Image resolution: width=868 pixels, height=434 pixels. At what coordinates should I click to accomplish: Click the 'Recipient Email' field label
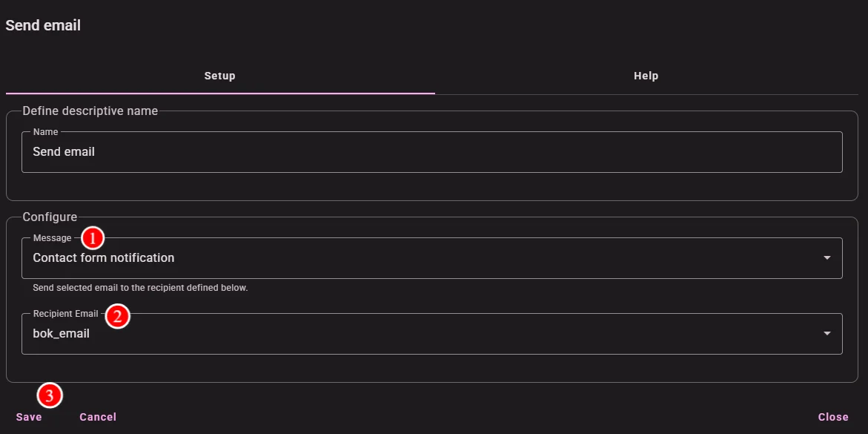tap(65, 314)
